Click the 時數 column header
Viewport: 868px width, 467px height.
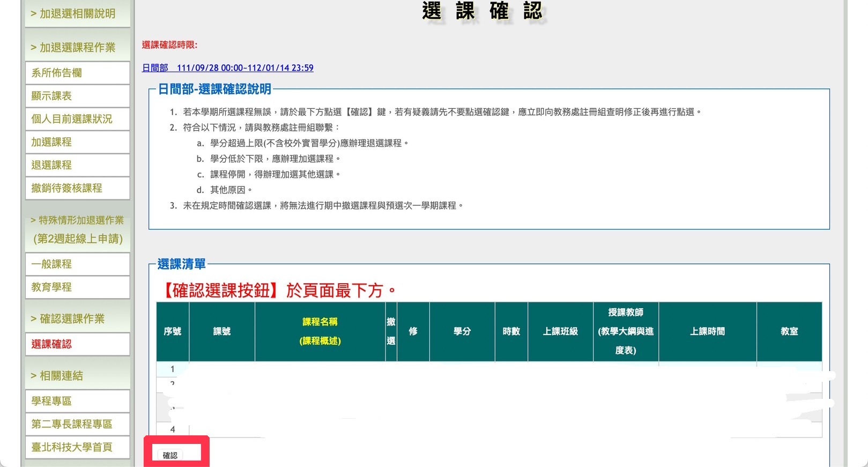[x=511, y=331]
